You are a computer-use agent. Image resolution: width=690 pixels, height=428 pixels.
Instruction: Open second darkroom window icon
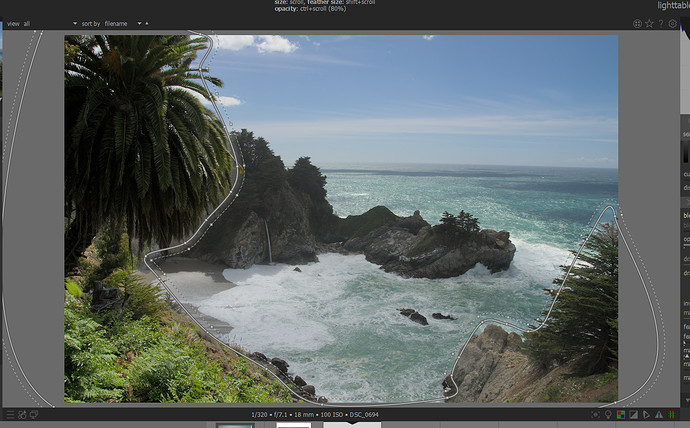pyautogui.click(x=33, y=414)
